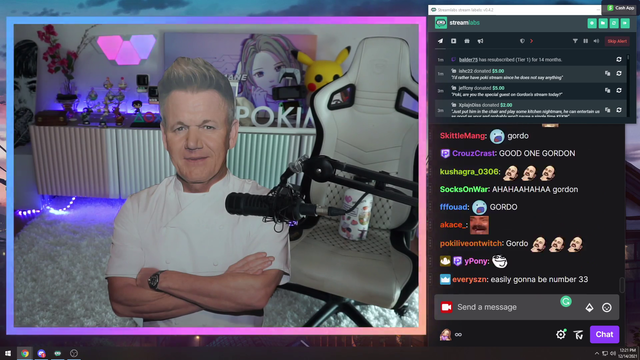Click everyszn username in chat

[469, 280]
